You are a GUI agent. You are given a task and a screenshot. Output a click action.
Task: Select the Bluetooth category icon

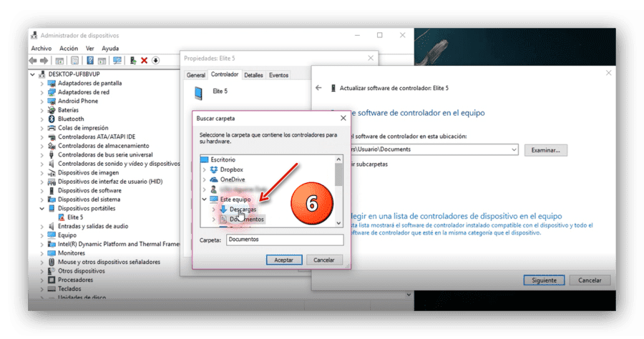pyautogui.click(x=52, y=119)
